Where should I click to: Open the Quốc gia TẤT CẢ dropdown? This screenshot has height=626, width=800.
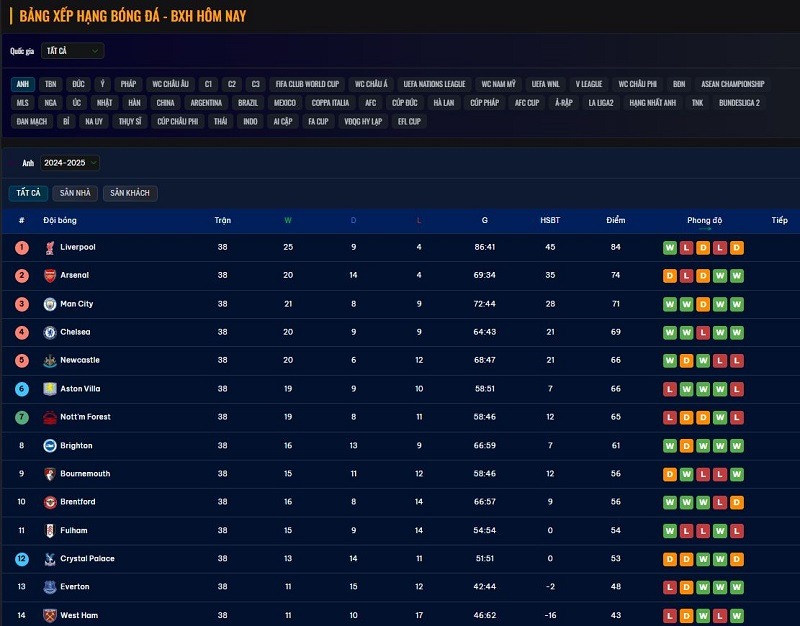pyautogui.click(x=72, y=51)
